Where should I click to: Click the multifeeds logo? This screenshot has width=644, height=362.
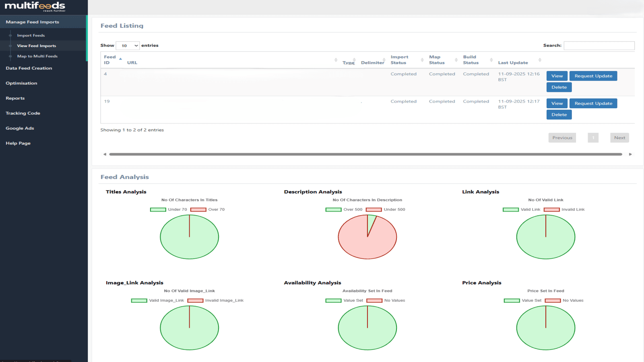(x=35, y=6)
